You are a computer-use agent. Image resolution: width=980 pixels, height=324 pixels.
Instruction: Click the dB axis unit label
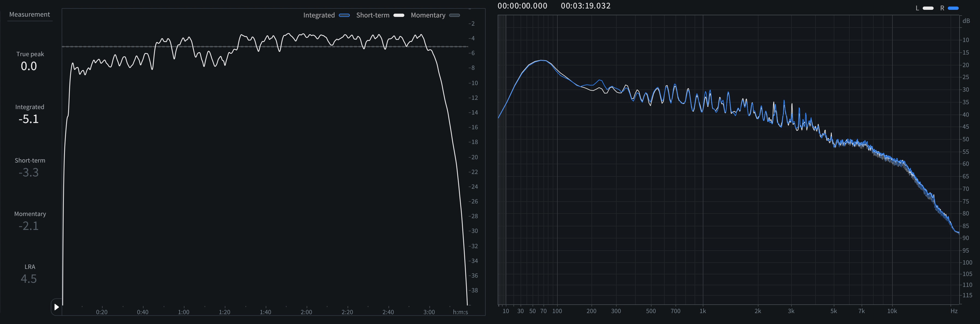[x=966, y=21]
